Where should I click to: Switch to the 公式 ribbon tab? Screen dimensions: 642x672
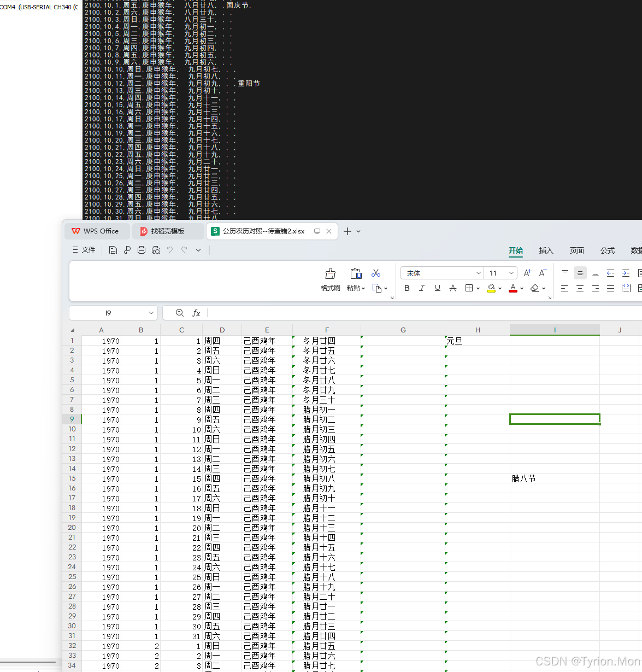pos(608,250)
